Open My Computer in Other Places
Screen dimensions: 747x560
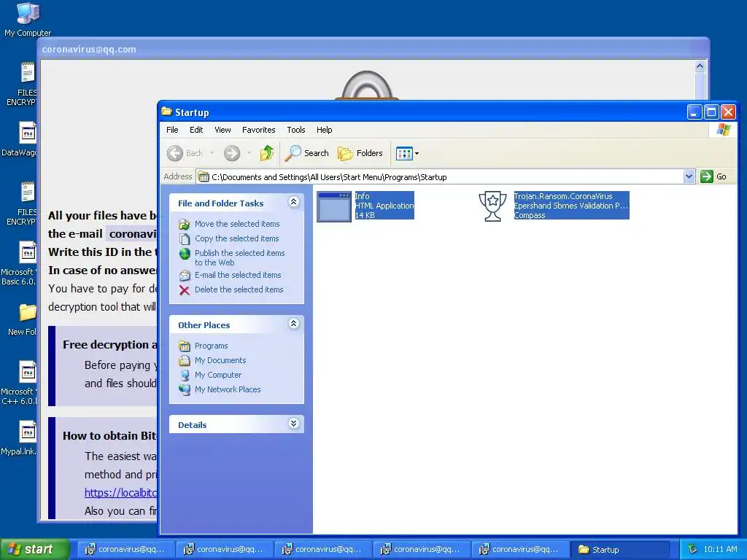click(217, 376)
